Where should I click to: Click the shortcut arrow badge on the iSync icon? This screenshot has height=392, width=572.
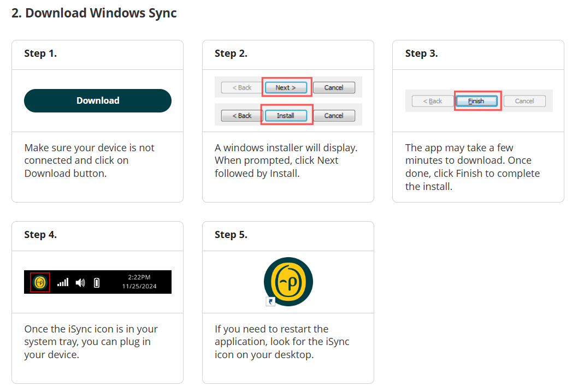(x=270, y=301)
